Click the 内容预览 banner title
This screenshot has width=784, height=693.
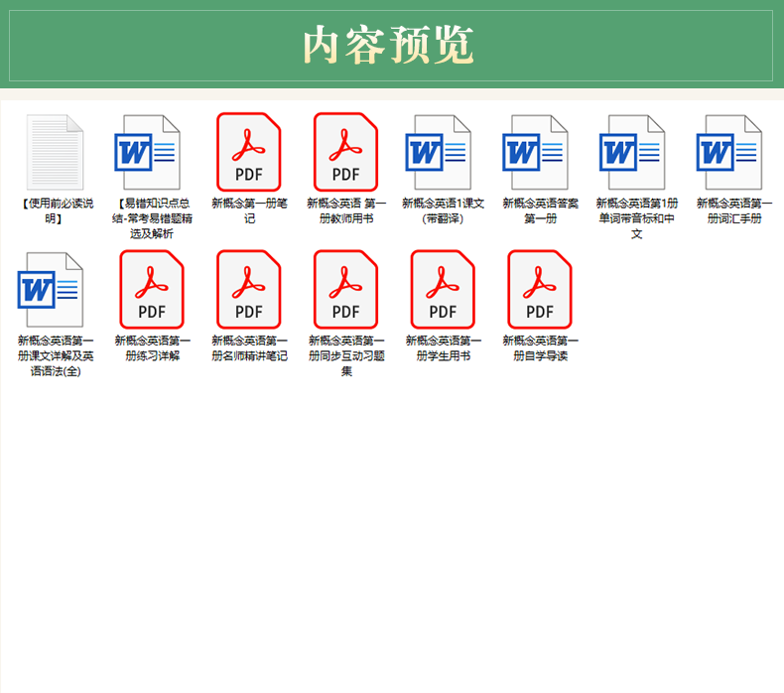click(388, 45)
